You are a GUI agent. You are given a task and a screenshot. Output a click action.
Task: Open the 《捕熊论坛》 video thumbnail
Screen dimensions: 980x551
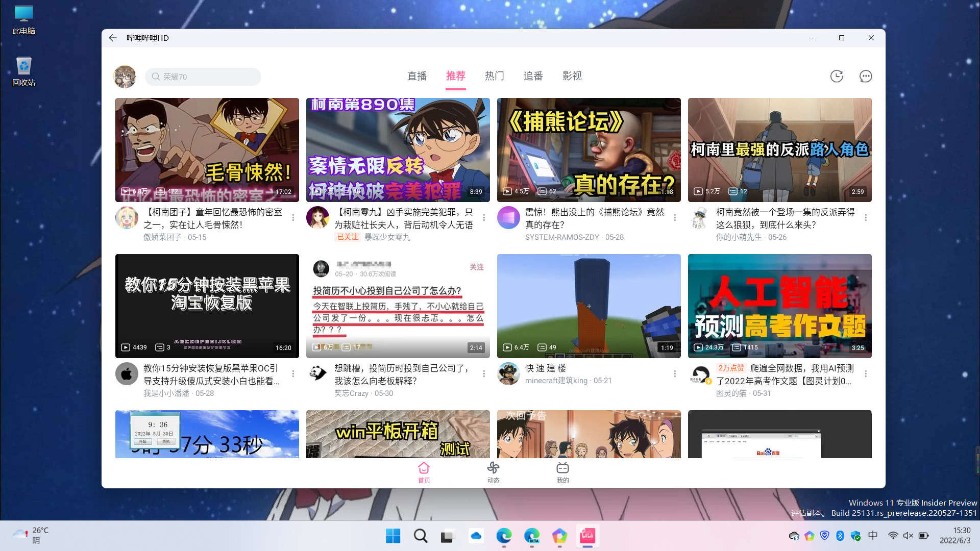[589, 150]
